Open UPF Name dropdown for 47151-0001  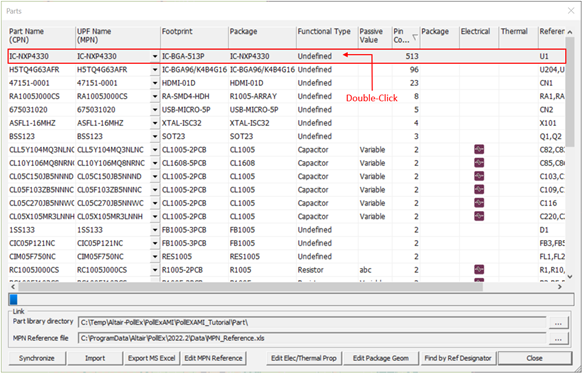pyautogui.click(x=155, y=83)
